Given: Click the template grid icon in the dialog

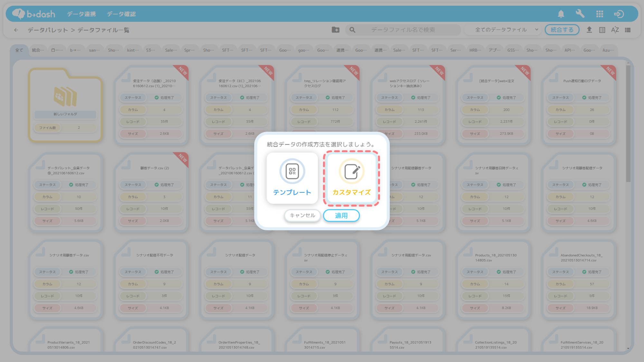Looking at the screenshot, I should click(292, 171).
